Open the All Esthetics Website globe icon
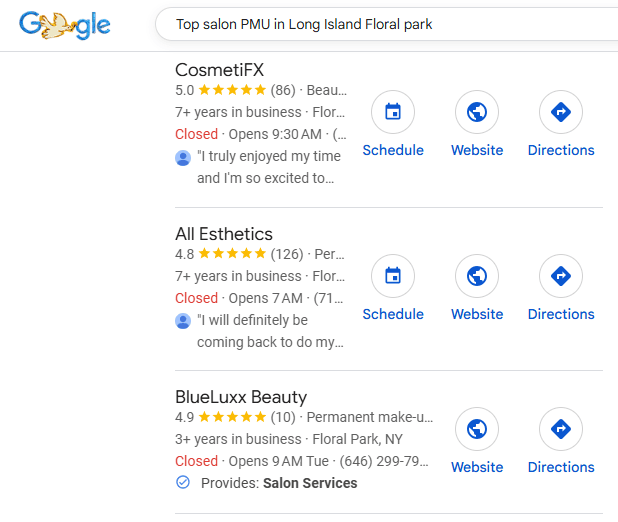This screenshot has width=618, height=522. pyautogui.click(x=477, y=276)
